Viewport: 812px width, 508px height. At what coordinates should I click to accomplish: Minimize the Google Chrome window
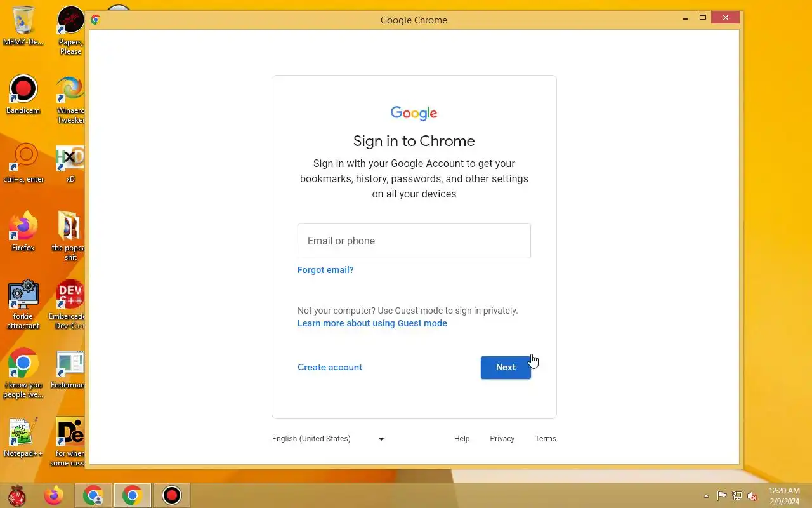(686, 18)
